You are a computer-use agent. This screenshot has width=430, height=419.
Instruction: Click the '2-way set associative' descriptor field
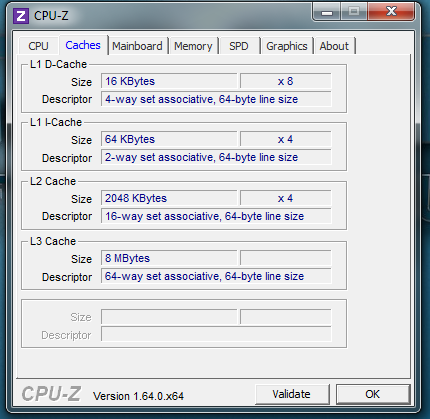point(216,157)
